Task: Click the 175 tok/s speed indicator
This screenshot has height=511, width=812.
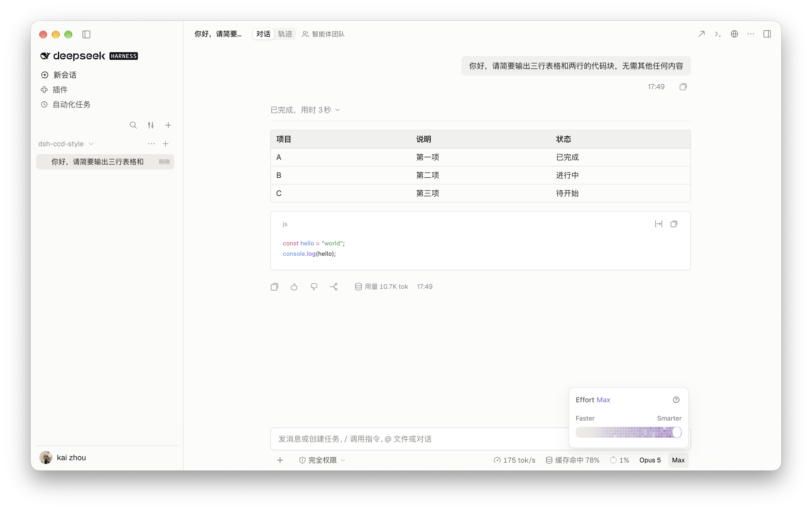Action: click(x=514, y=460)
